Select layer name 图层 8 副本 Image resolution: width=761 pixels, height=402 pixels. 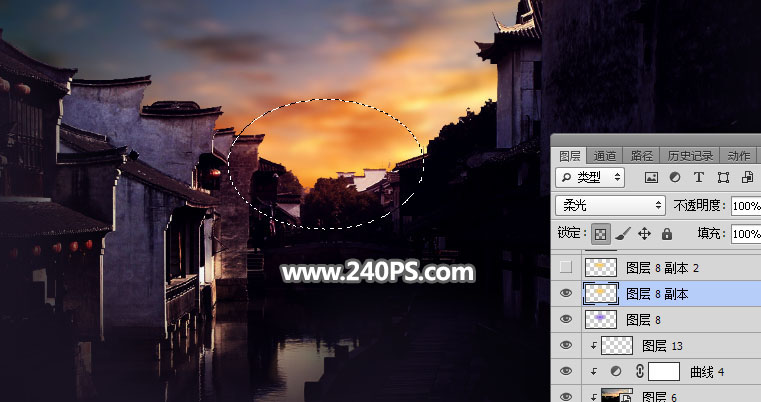click(657, 294)
